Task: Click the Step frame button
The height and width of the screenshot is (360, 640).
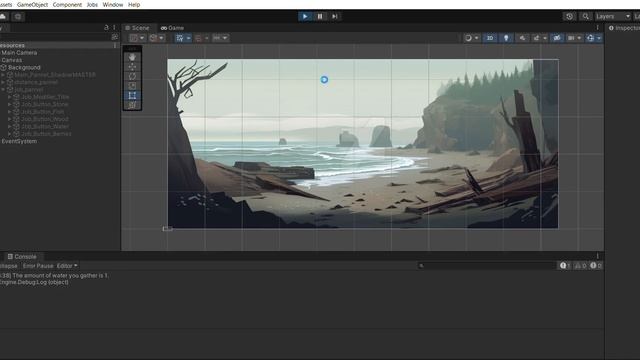Action: coord(335,16)
